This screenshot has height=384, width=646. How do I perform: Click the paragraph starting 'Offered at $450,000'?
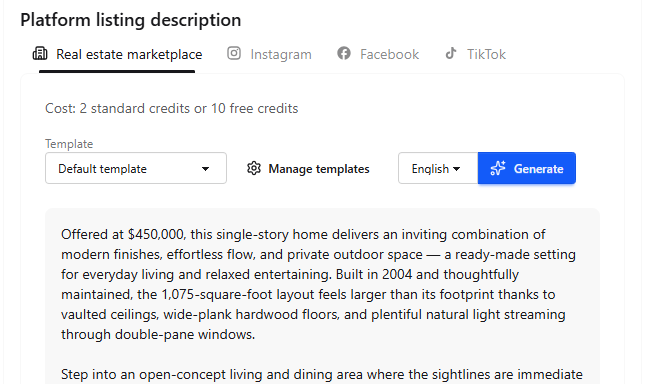tap(318, 284)
